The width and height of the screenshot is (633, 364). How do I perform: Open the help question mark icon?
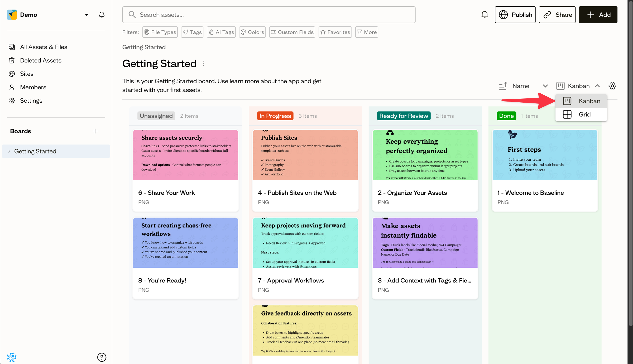102,357
